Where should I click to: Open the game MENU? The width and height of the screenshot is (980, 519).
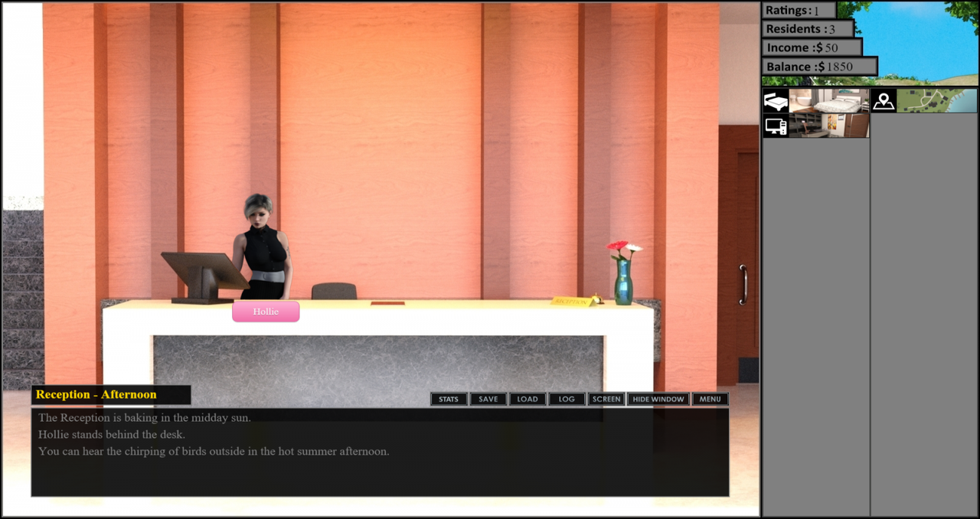pos(710,399)
